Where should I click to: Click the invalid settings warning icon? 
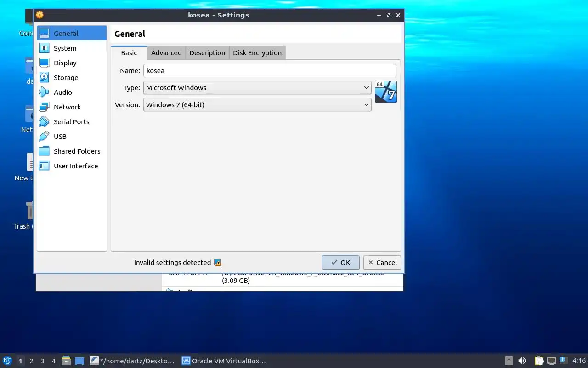[x=218, y=263]
